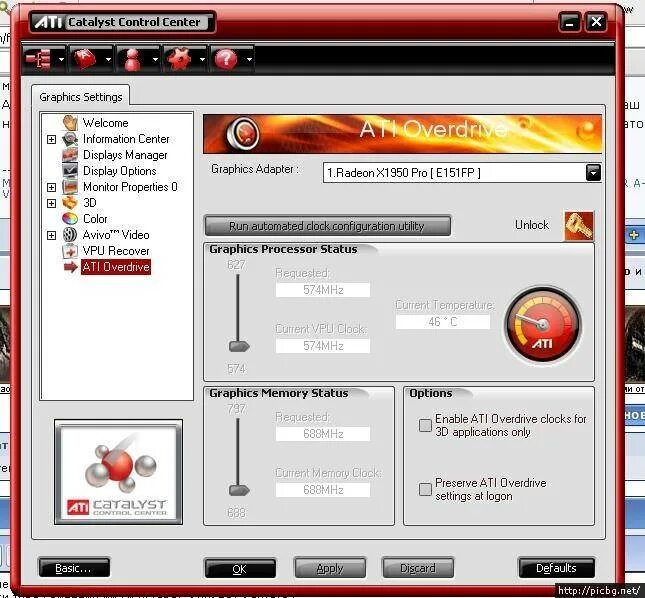Image resolution: width=645 pixels, height=598 pixels.
Task: Click the Apply button
Action: point(330,568)
